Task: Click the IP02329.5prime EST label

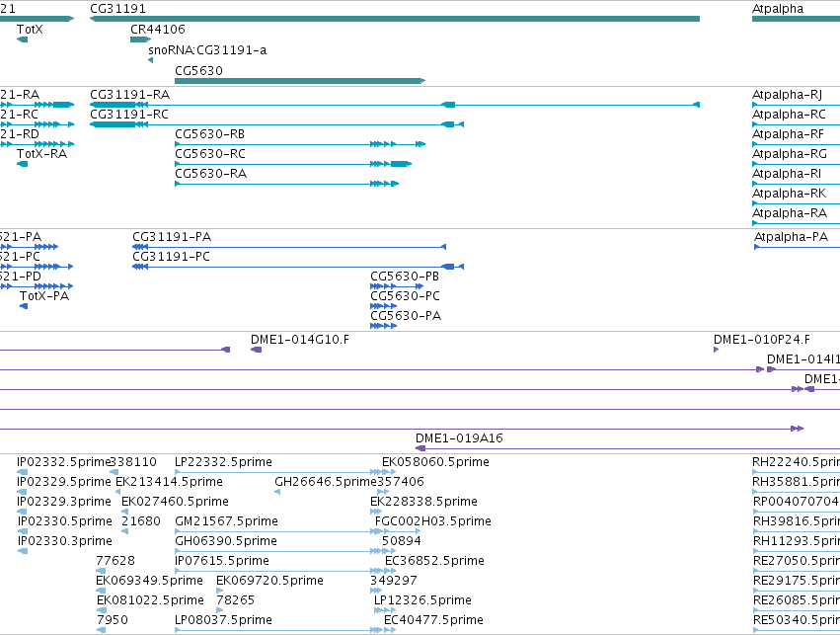Action: tap(64, 482)
